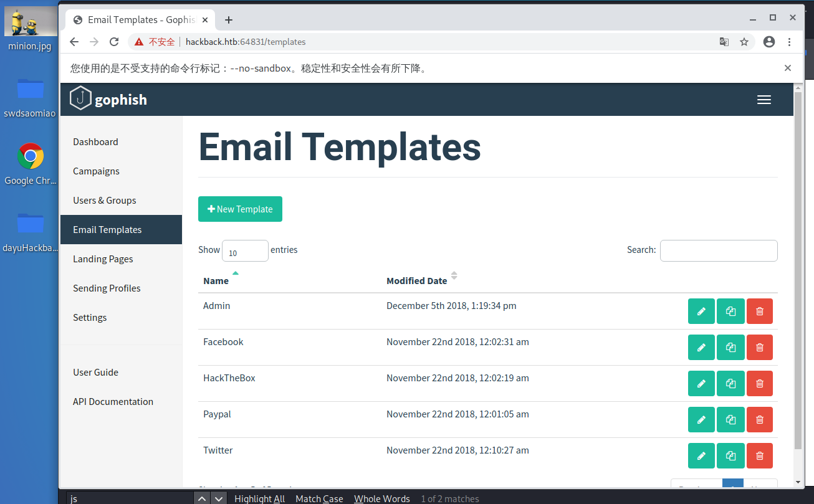Edit the Paypal template with the pencil icon
This screenshot has height=504, width=814.
[701, 420]
